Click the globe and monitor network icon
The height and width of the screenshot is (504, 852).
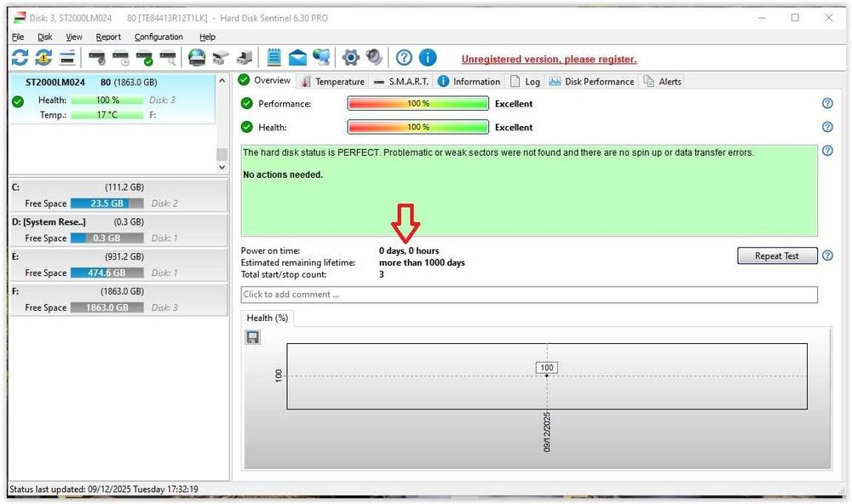click(321, 57)
